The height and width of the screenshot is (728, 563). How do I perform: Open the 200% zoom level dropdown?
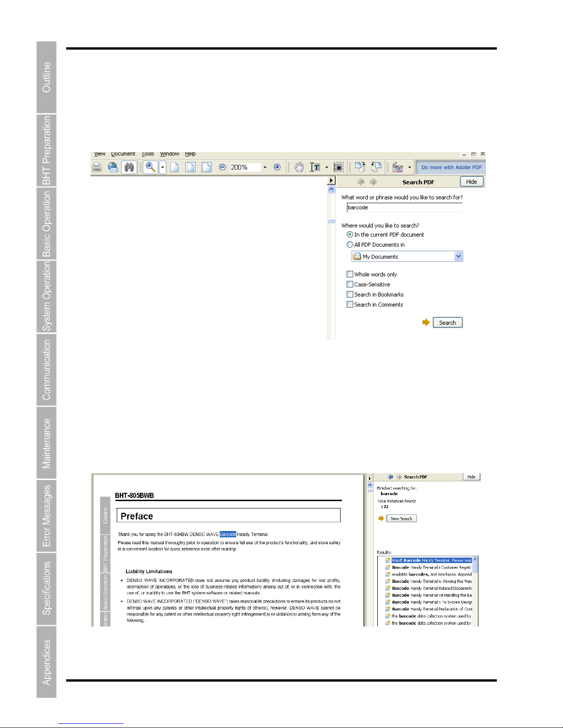coord(265,167)
